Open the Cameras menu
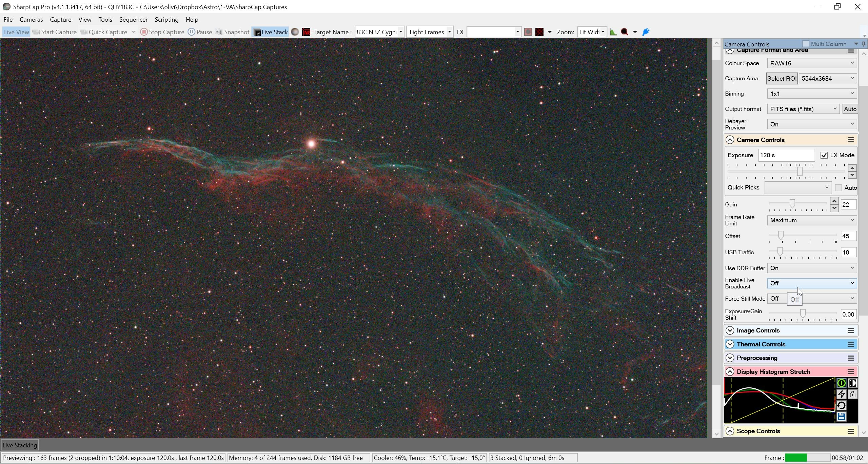This screenshot has width=868, height=464. [31, 20]
